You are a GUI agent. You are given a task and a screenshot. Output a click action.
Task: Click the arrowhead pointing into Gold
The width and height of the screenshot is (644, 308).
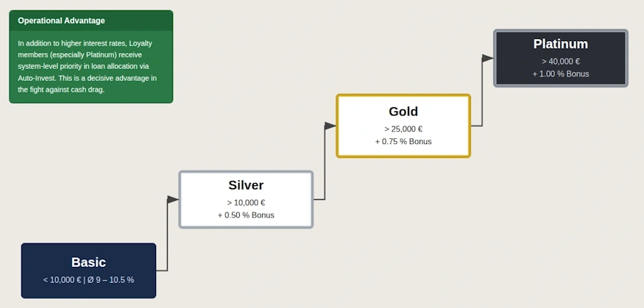click(x=330, y=126)
